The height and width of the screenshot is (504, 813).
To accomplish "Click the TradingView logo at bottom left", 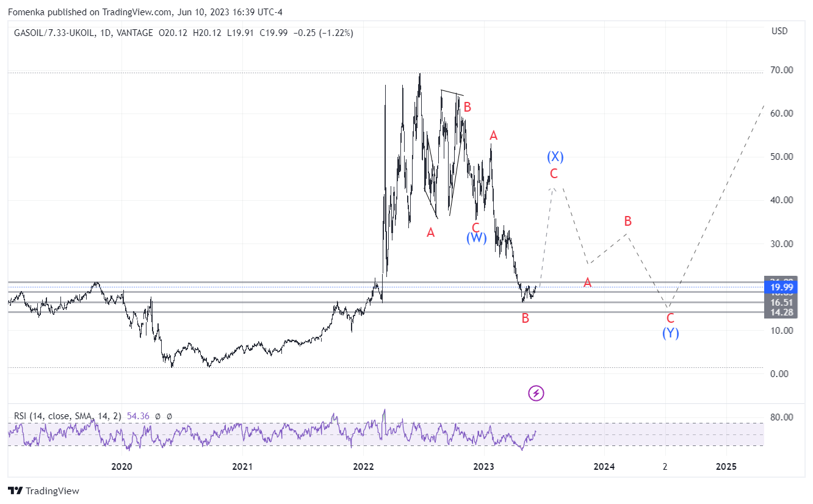I will tap(43, 491).
